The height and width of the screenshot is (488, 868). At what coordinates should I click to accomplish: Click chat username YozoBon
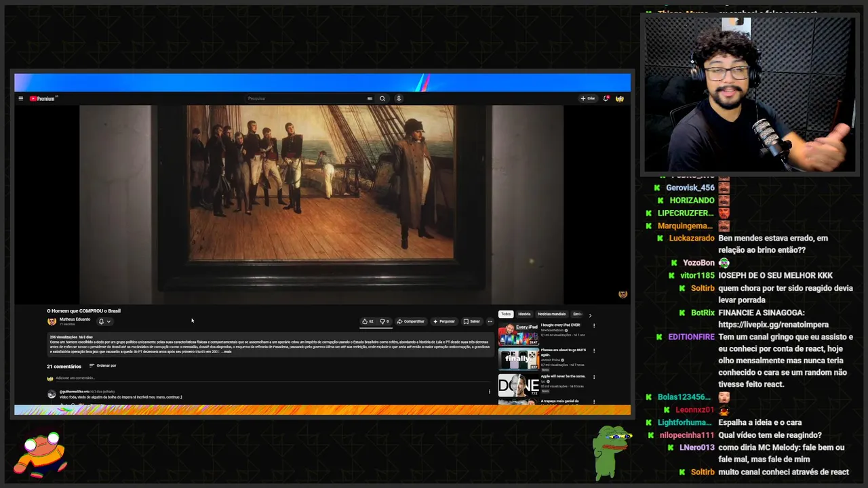698,263
